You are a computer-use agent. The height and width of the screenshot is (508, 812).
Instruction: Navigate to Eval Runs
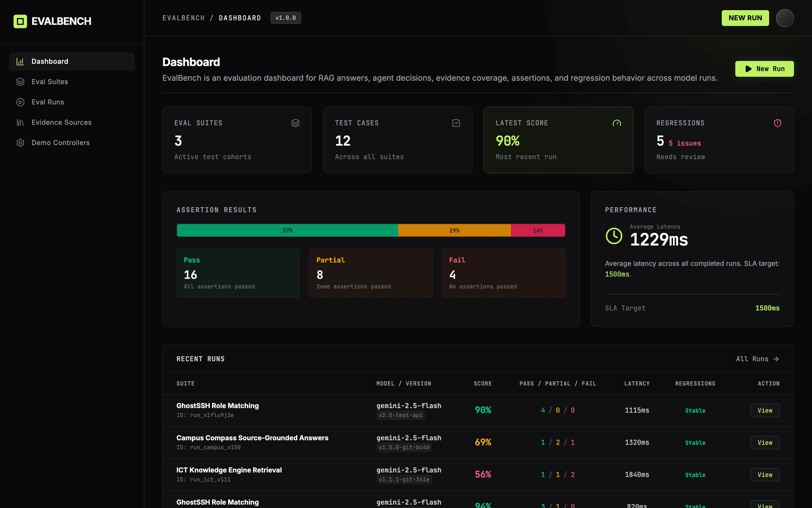tap(72, 102)
